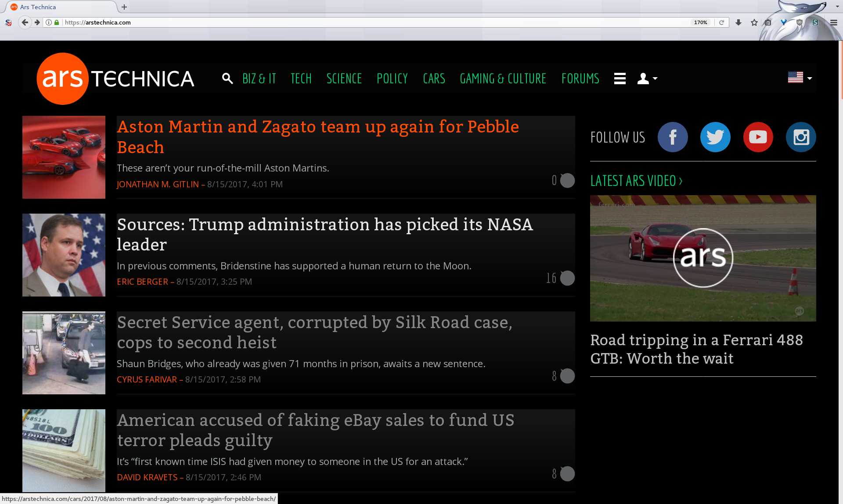Toggle the site security padlock info
Screen dimensions: 843x504
pos(57,22)
